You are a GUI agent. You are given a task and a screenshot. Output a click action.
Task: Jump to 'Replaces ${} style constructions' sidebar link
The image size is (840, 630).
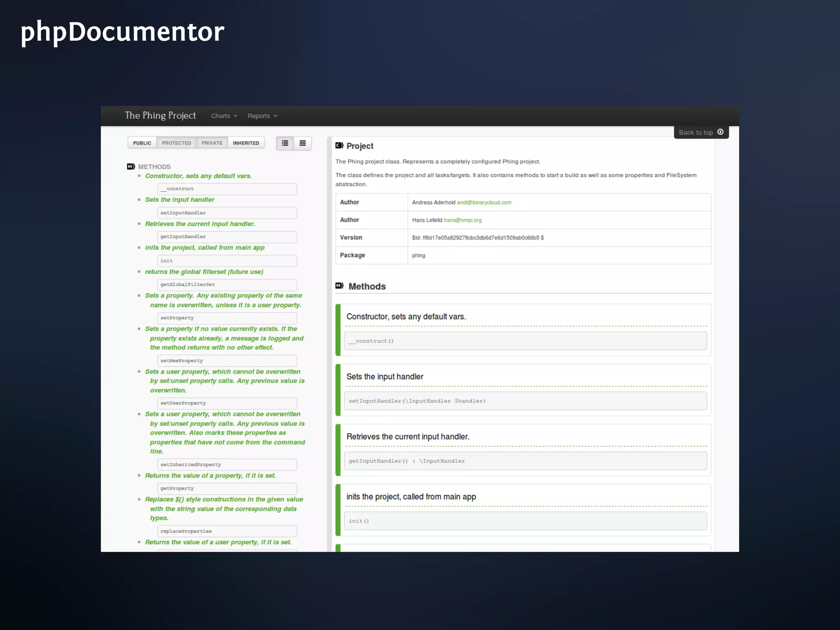click(x=224, y=509)
